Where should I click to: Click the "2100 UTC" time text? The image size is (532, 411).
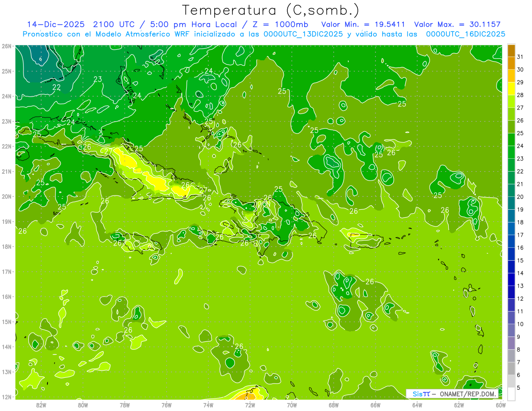(115, 24)
